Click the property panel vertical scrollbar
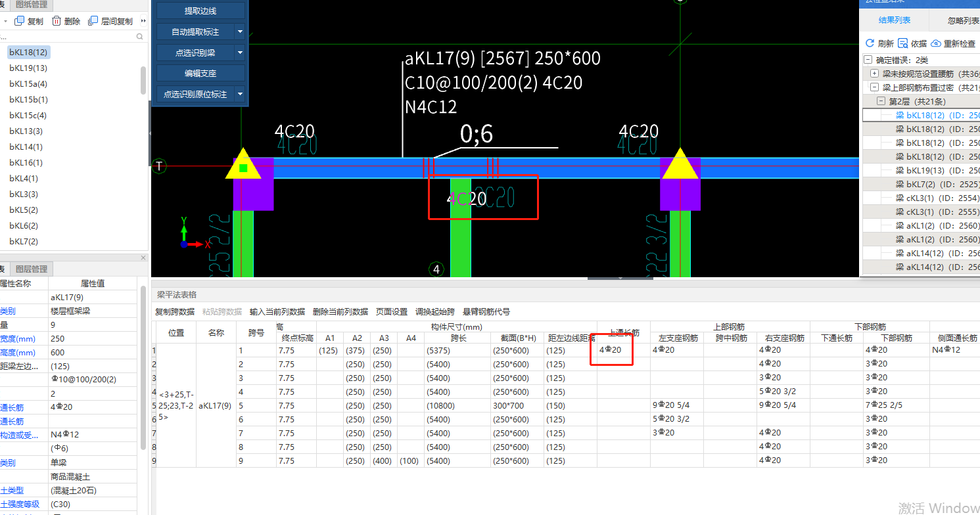Viewport: 980px width, 515px height. [x=143, y=368]
